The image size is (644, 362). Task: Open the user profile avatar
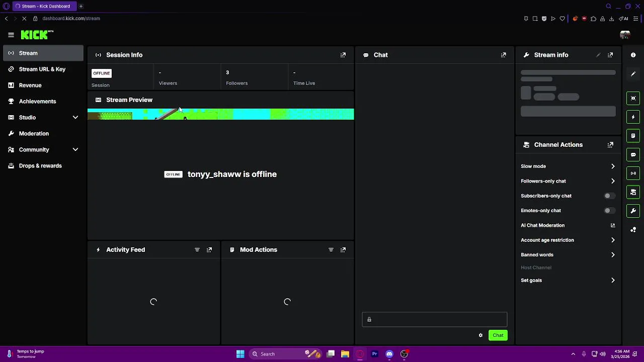click(625, 35)
